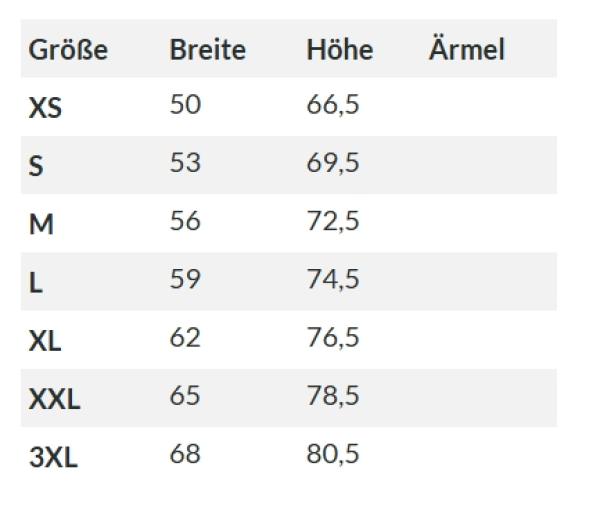Select the 3XL size label
600x520 pixels.
point(53,457)
